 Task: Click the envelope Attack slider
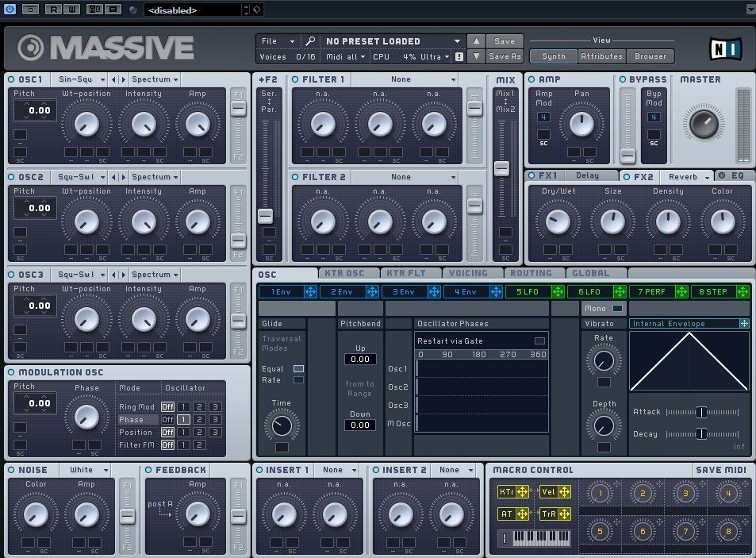[701, 412]
